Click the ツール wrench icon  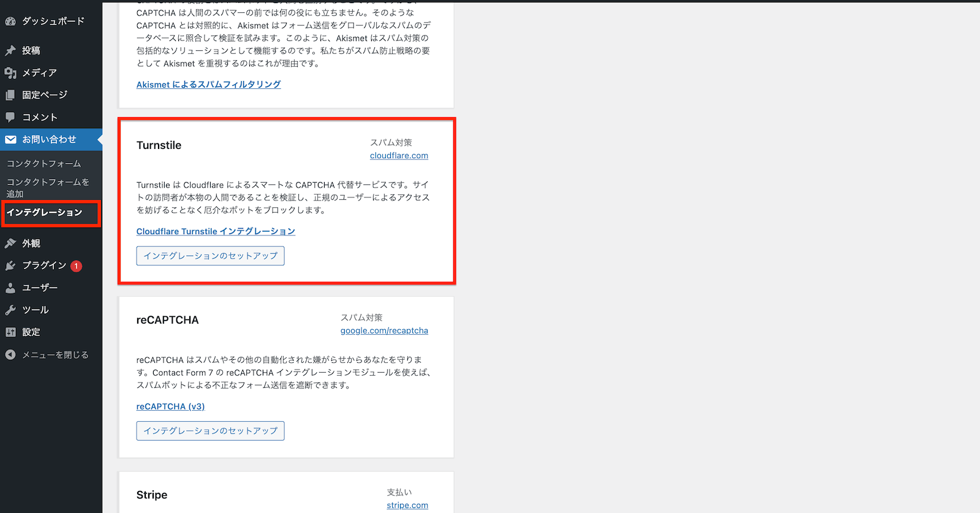point(10,310)
